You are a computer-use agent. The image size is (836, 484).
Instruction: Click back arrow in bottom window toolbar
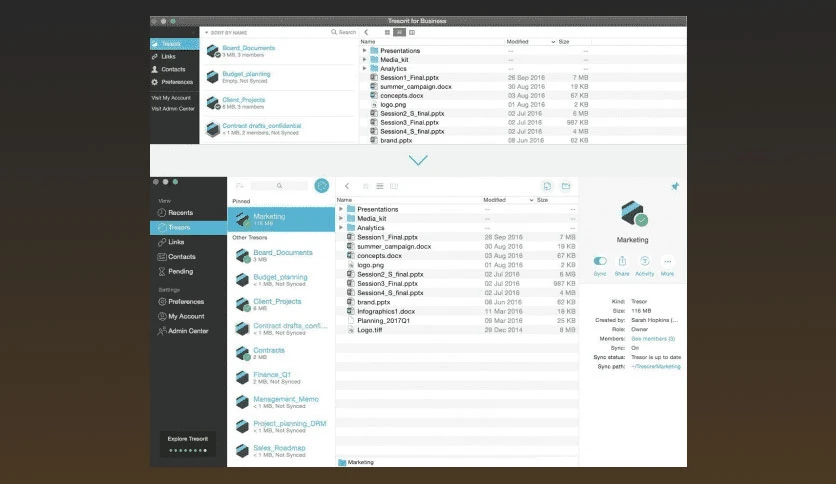pos(347,186)
